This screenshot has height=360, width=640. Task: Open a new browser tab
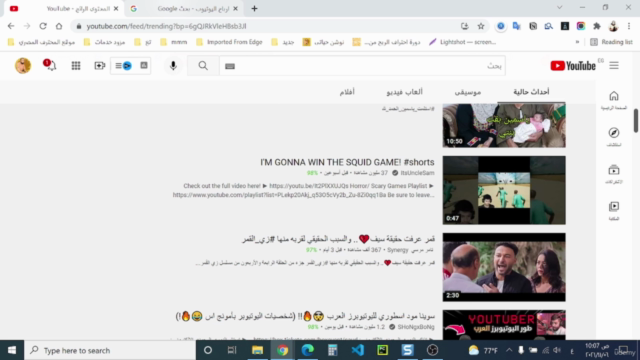click(254, 9)
